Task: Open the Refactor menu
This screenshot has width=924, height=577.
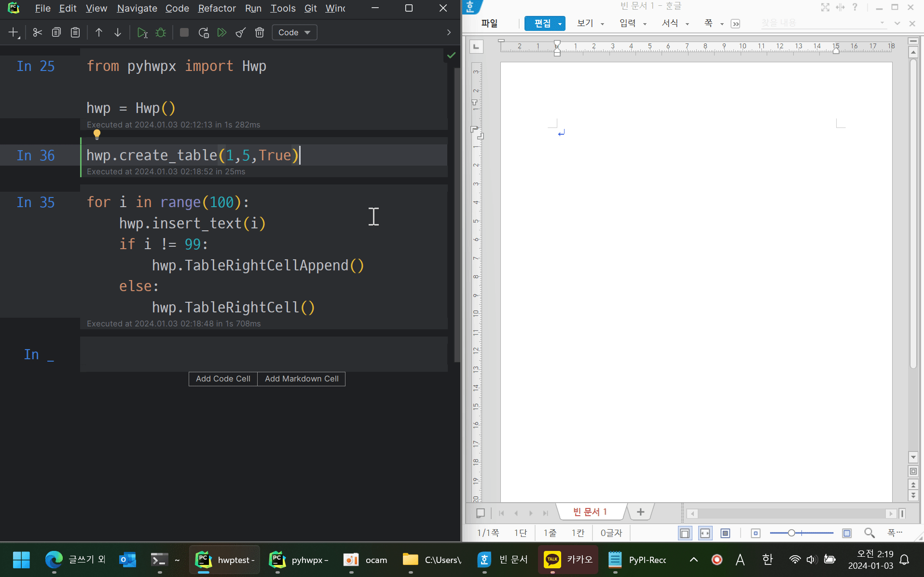Action: click(x=217, y=8)
